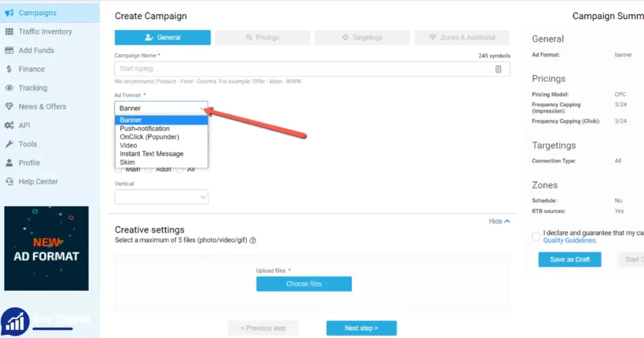Click the Pricings tab magnifier icon
644x338 pixels.
[x=249, y=37]
